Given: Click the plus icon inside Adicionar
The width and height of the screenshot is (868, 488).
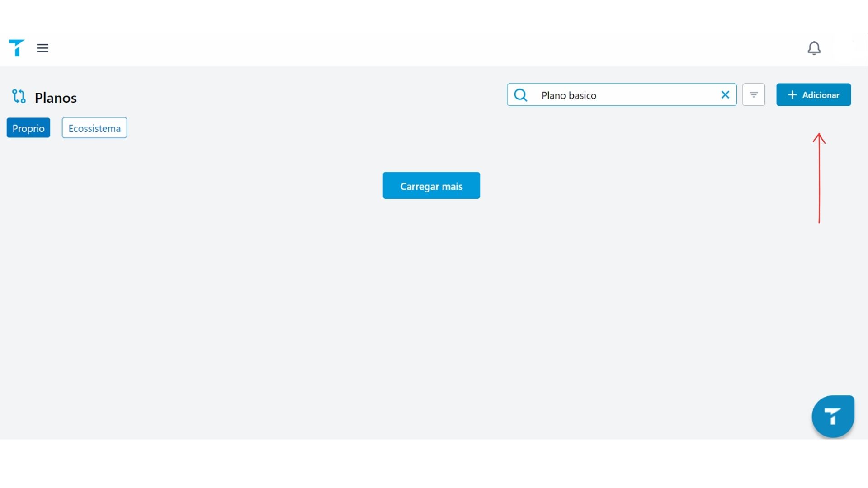Looking at the screenshot, I should pyautogui.click(x=792, y=95).
